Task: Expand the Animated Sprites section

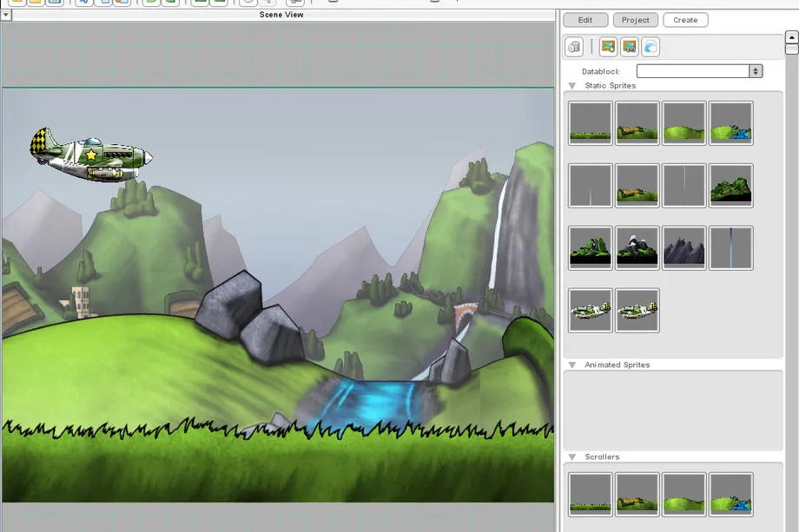Action: [572, 365]
